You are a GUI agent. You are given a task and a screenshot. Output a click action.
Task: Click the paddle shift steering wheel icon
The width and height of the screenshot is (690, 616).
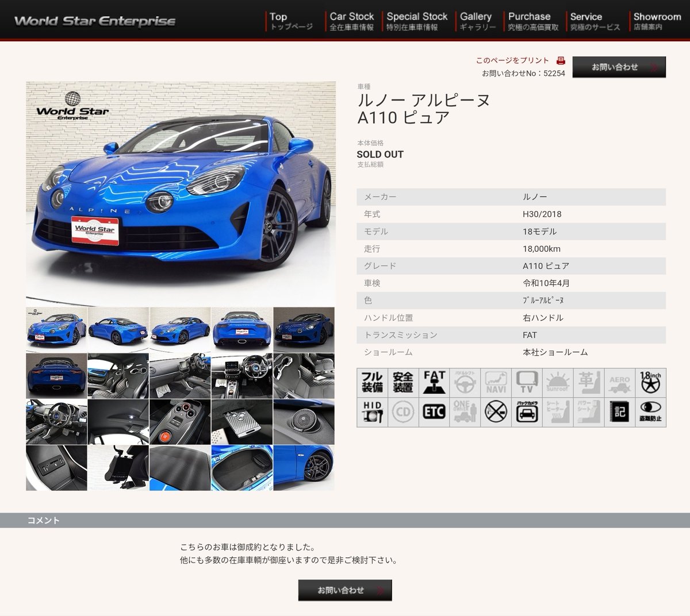465,382
